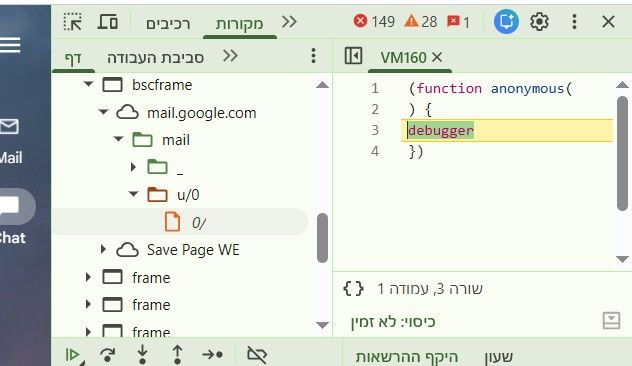Select the דף (Page) navigator tab
Image resolution: width=632 pixels, height=366 pixels.
(x=73, y=57)
